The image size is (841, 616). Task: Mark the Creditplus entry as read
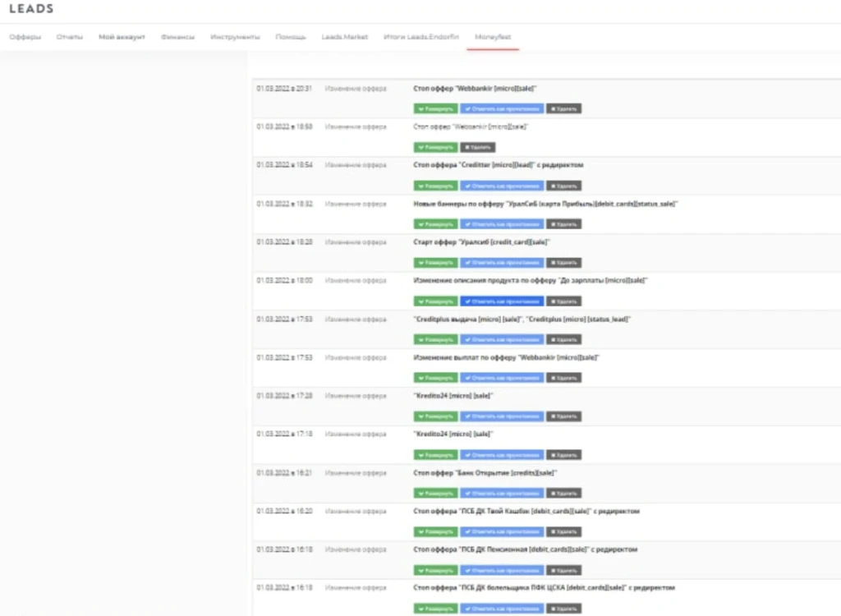502,339
